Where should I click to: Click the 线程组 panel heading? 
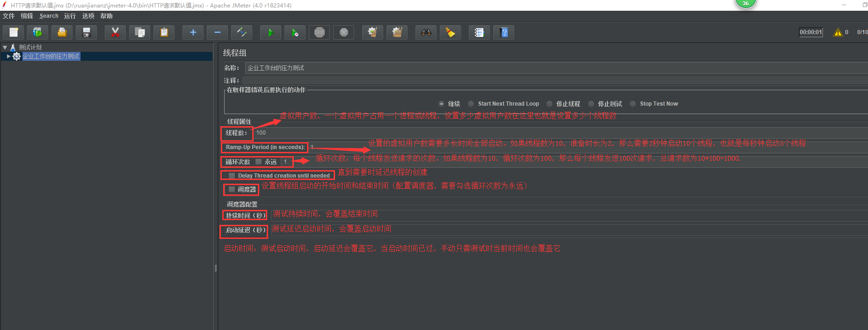point(234,53)
